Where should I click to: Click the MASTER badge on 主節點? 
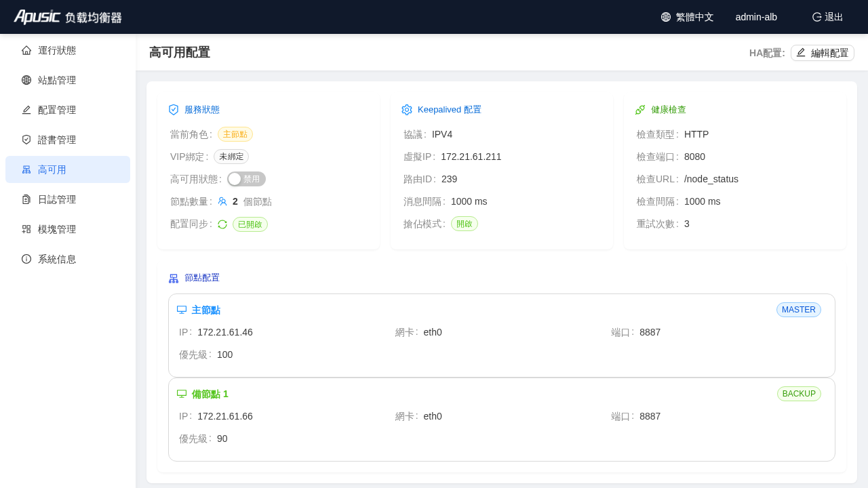(x=799, y=310)
